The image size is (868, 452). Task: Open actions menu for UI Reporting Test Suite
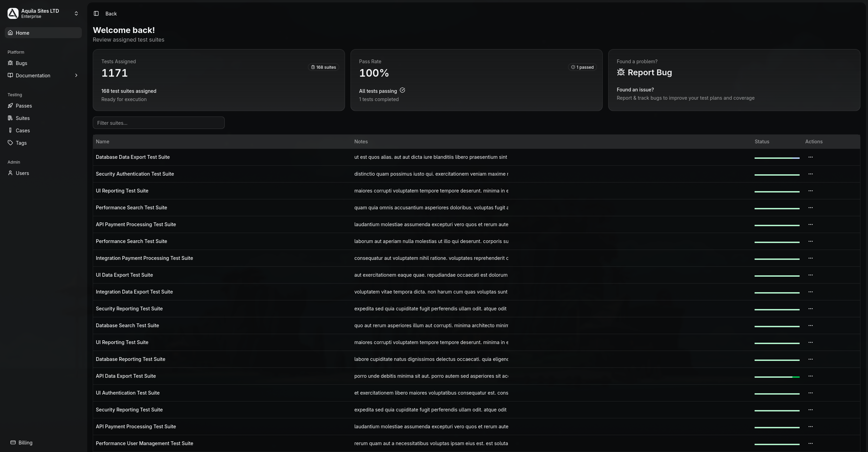tap(811, 191)
